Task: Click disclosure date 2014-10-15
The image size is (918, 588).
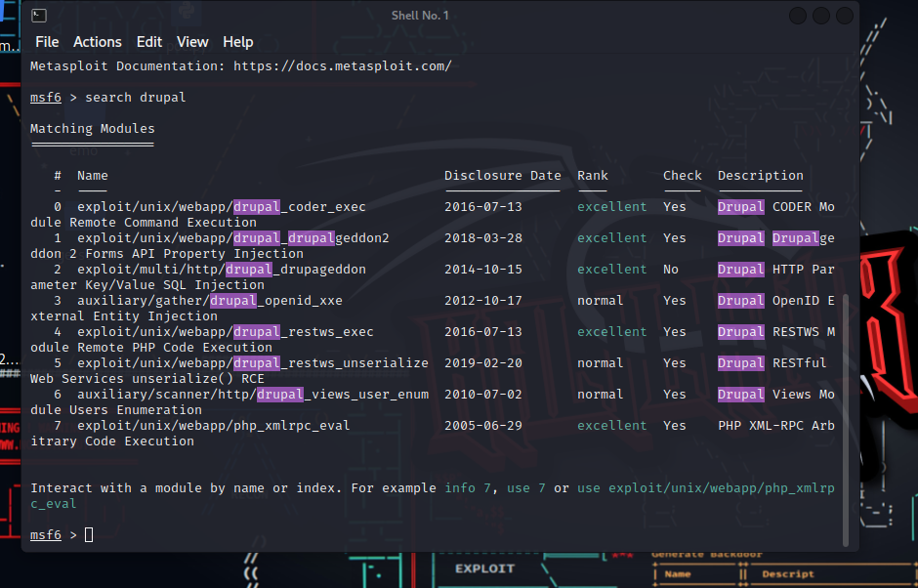Action: pos(483,270)
